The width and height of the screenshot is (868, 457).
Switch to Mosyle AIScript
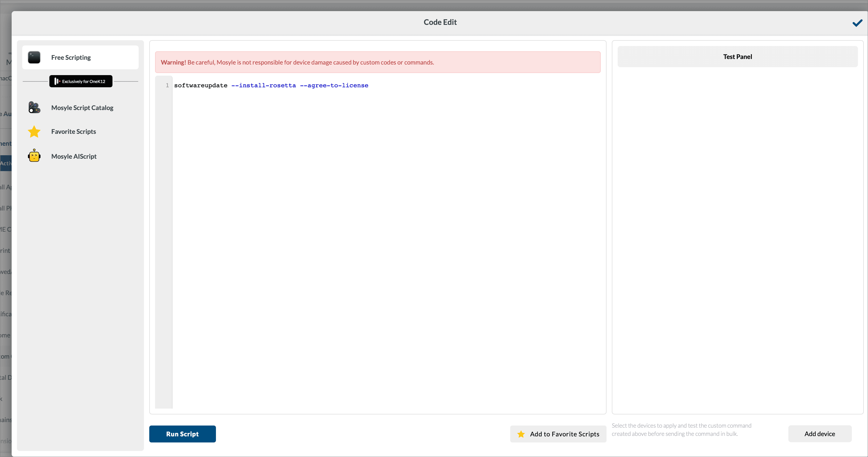click(74, 156)
